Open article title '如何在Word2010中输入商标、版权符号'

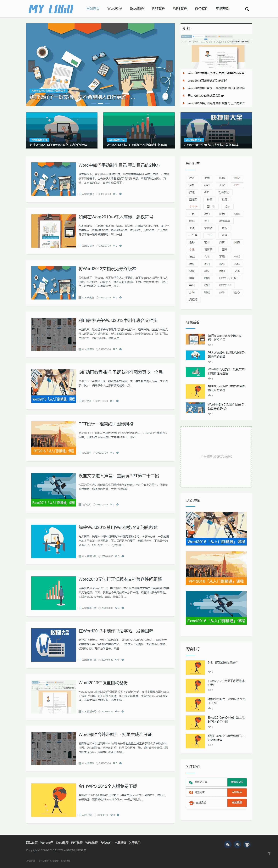coord(116,217)
